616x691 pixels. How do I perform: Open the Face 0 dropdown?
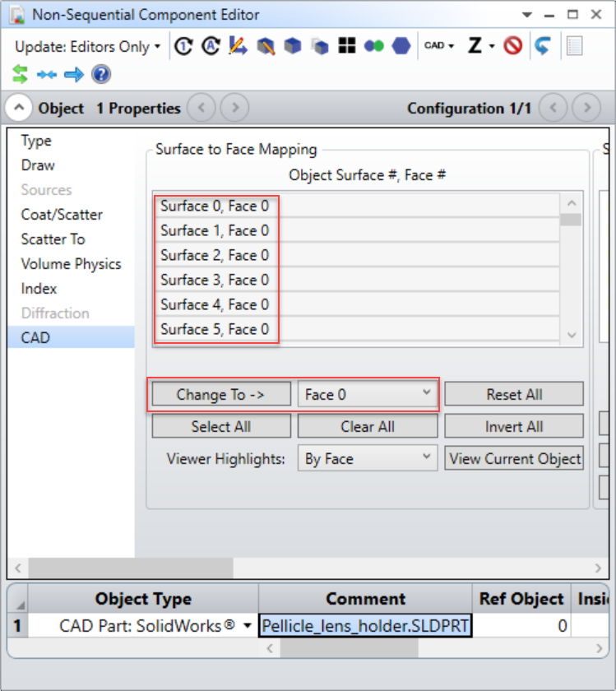click(x=368, y=394)
